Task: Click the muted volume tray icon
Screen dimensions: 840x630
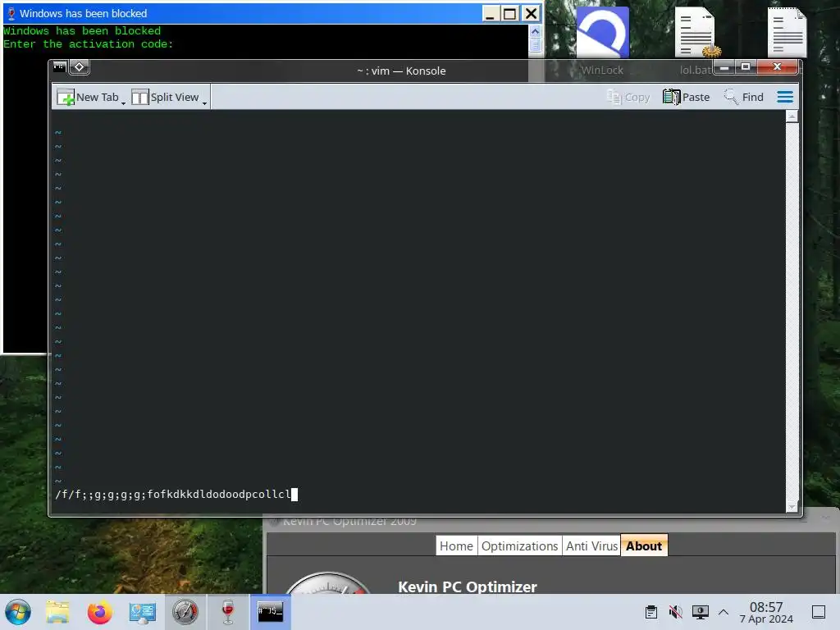Action: click(676, 612)
